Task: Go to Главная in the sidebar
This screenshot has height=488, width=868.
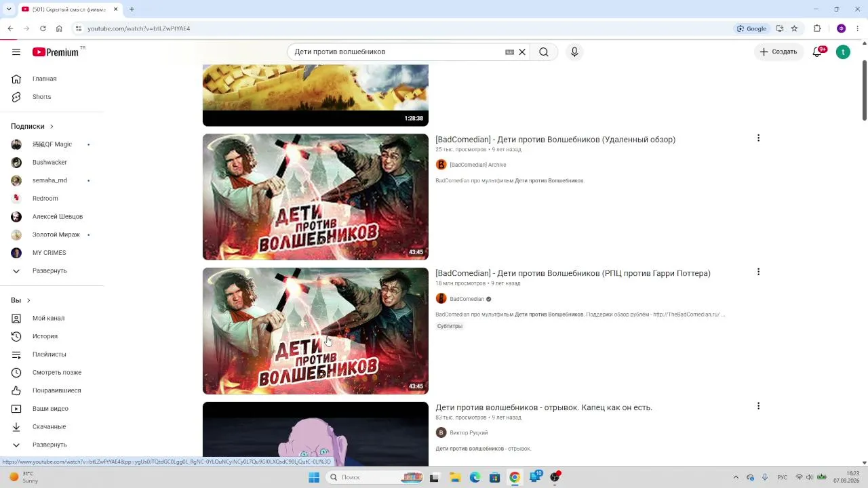Action: pyautogui.click(x=45, y=79)
